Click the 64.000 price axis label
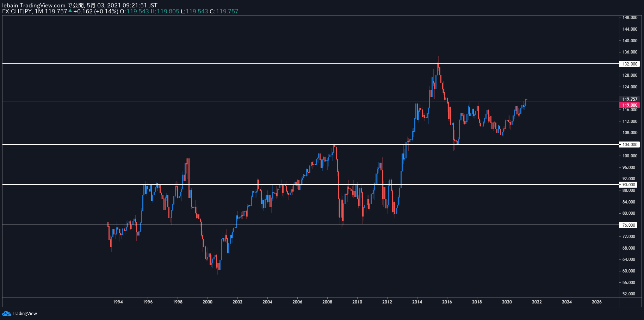Screen dimensions: 644x320 click(629, 259)
